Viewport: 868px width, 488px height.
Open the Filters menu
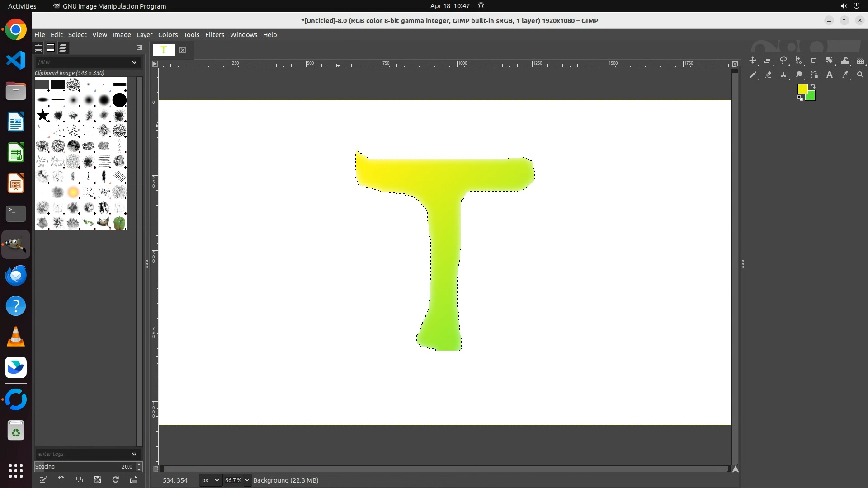pos(214,35)
